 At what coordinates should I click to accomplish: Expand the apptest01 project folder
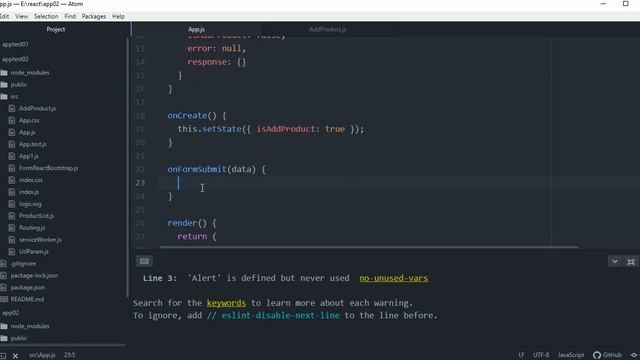pyautogui.click(x=16, y=44)
